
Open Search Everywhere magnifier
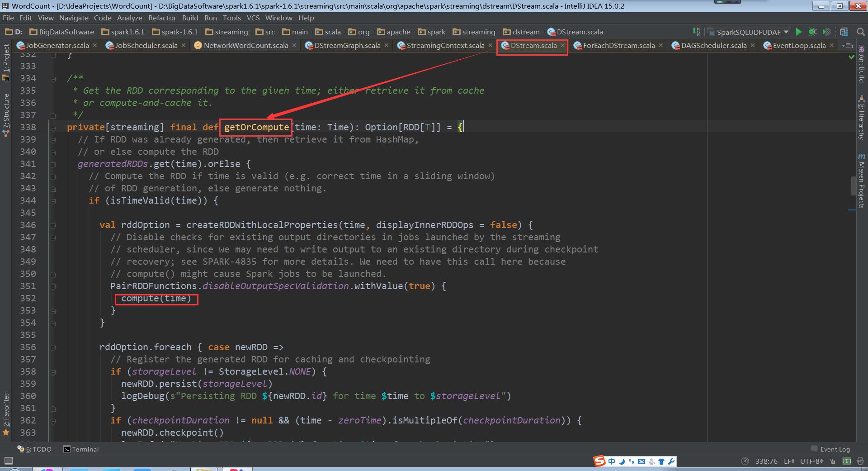[860, 32]
